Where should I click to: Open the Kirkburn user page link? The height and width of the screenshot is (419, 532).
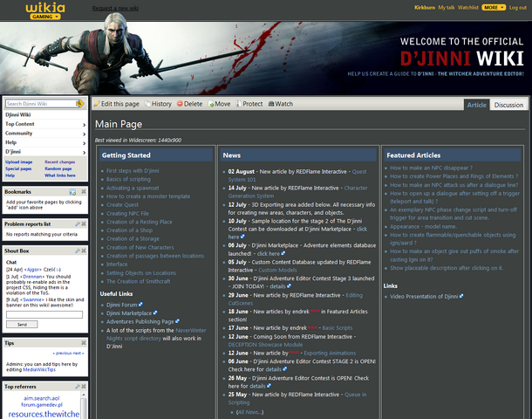tap(425, 8)
